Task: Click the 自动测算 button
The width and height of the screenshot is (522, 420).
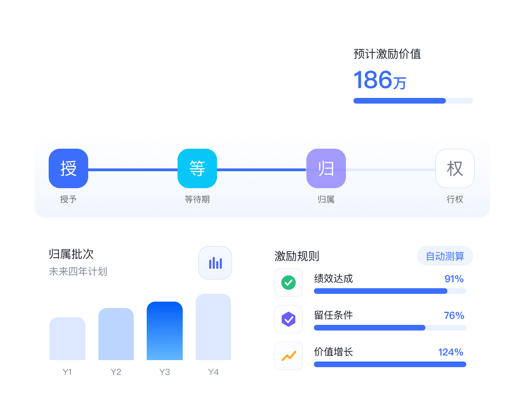Action: 445,256
